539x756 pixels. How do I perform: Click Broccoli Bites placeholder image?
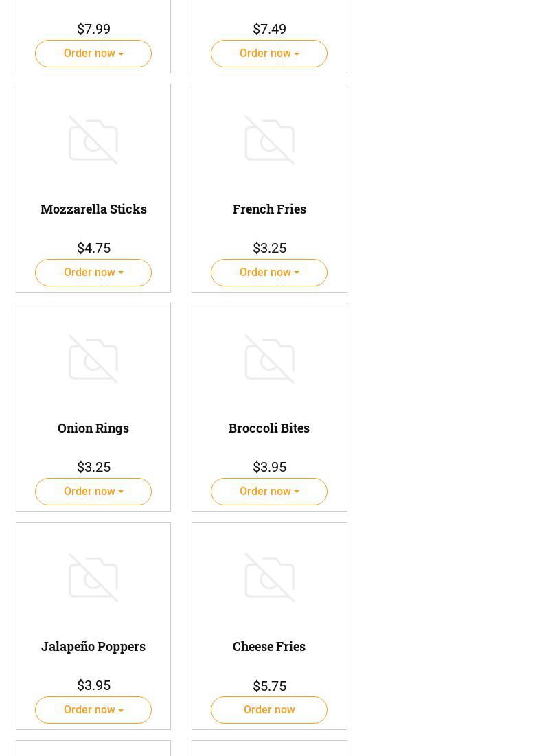(269, 359)
